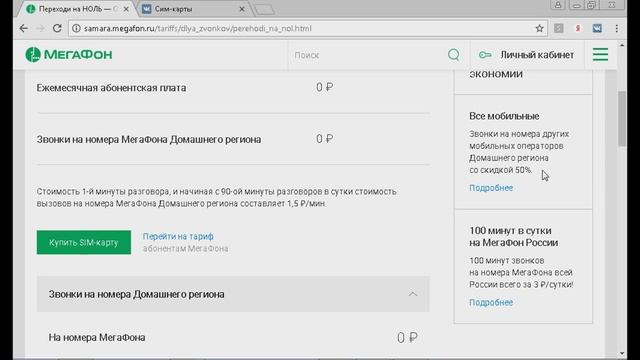This screenshot has width=640, height=360.
Task: Click the page scrollbar thumb
Action: click(622, 118)
